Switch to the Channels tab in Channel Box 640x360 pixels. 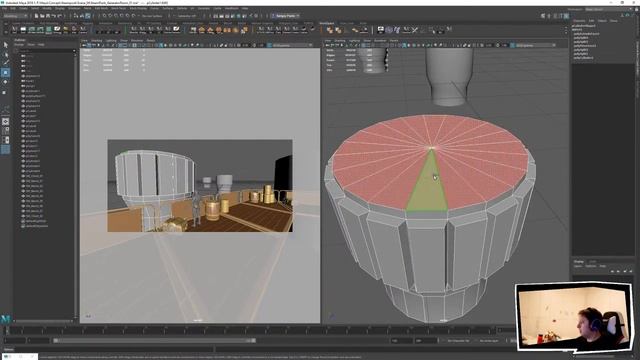[580, 20]
